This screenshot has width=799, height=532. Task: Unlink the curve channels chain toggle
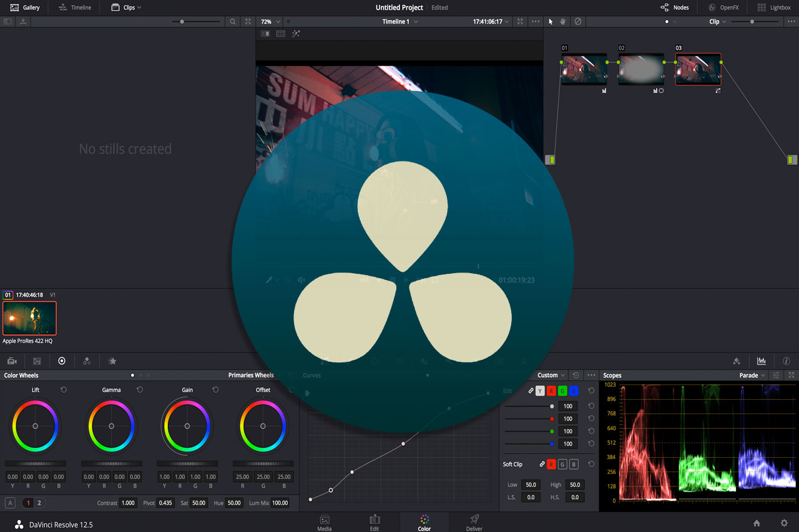531,391
